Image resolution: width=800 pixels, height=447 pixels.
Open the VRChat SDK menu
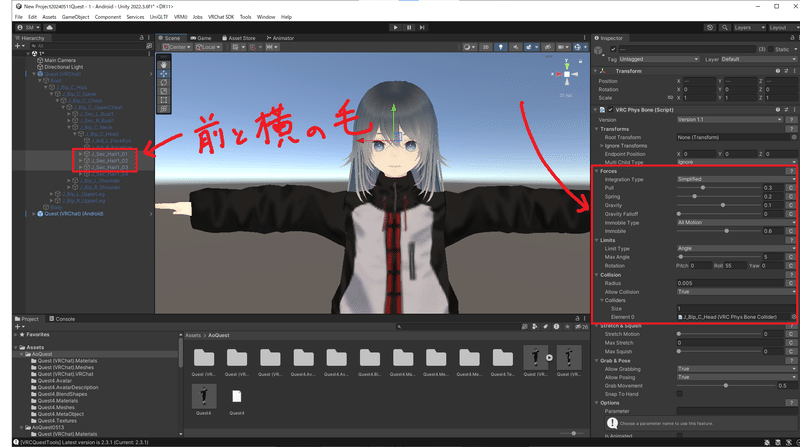[x=220, y=17]
